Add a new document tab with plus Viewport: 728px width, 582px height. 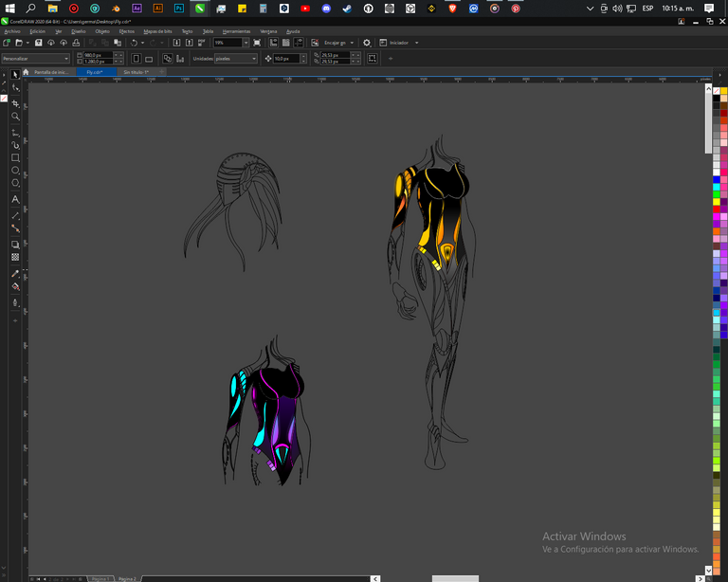click(x=161, y=71)
